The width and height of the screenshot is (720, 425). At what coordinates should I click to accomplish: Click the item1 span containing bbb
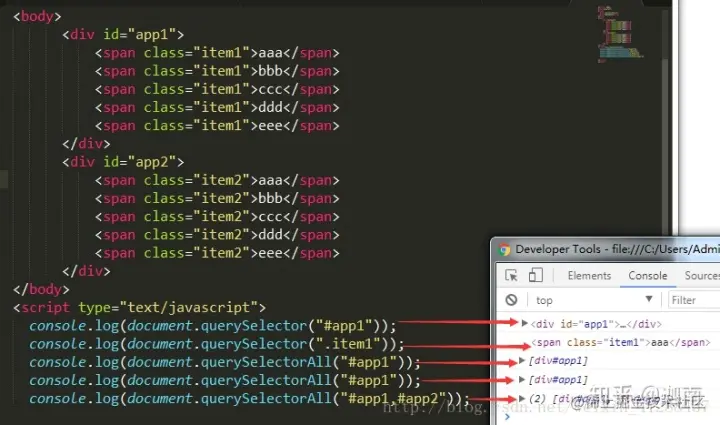[x=217, y=71]
